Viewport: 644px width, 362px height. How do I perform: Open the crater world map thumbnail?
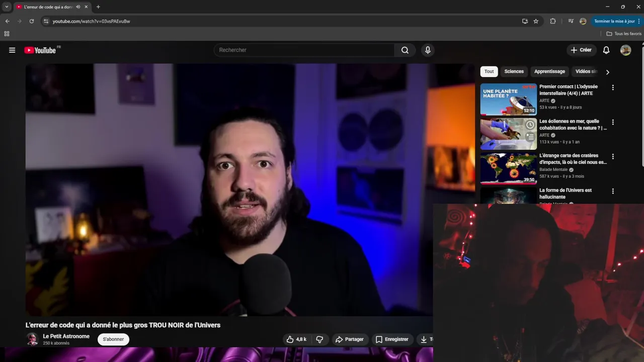click(x=508, y=168)
